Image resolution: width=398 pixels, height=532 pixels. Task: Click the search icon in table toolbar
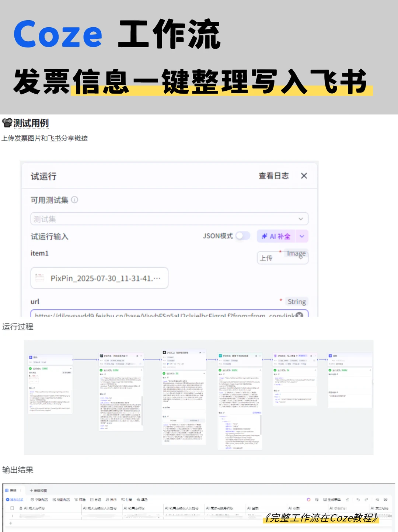click(x=377, y=500)
